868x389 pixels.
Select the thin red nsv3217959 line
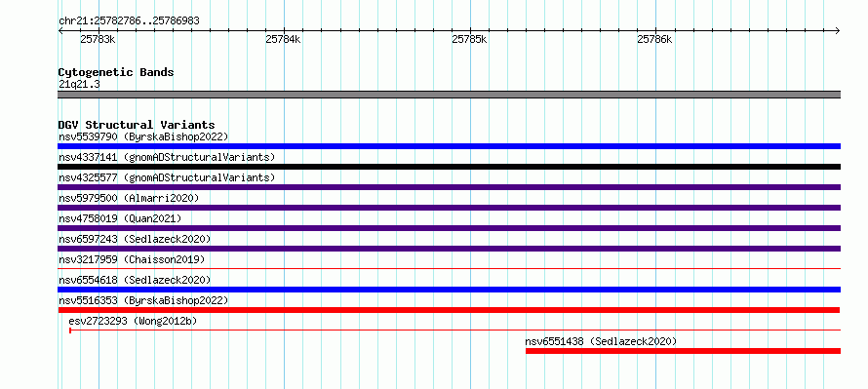[449, 269]
